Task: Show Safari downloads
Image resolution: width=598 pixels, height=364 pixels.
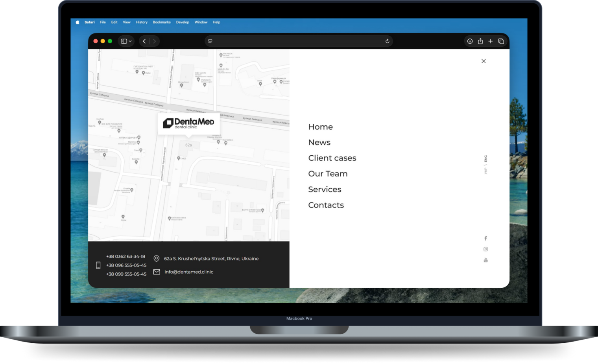Action: coord(470,41)
